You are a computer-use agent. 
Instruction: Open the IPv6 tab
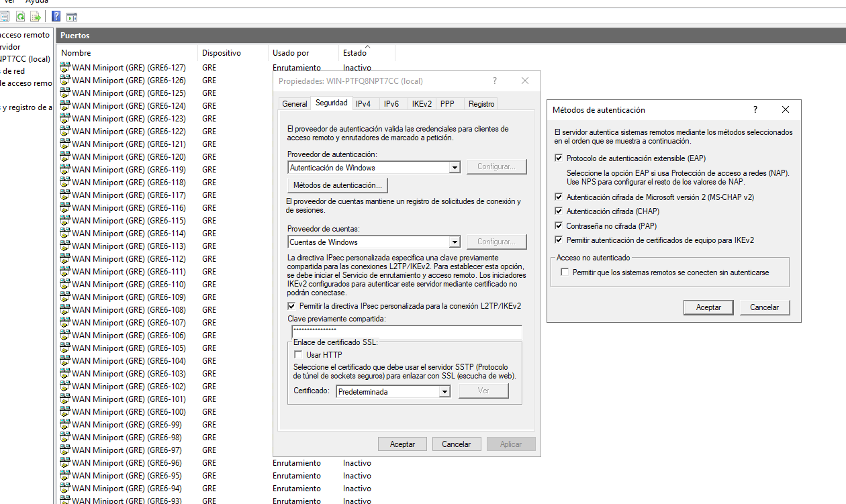[x=391, y=104]
